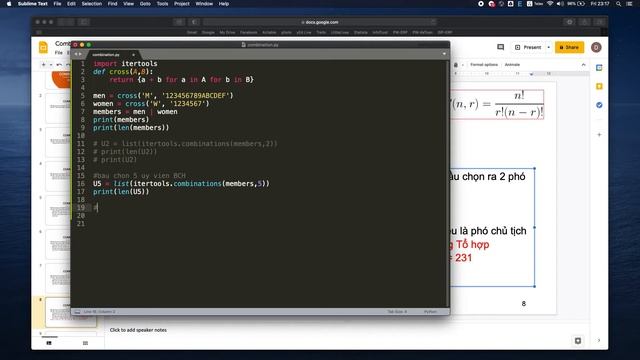Click the red '231' text on slide

point(463,258)
